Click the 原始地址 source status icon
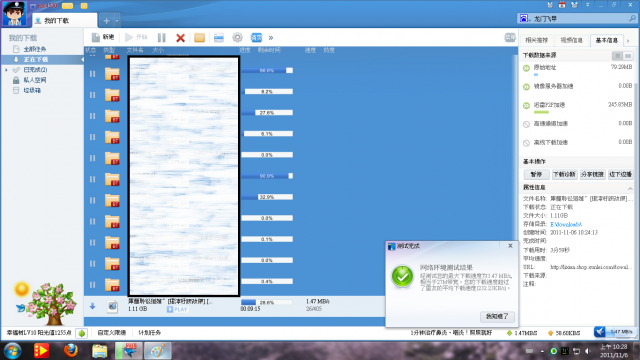This screenshot has height=360, width=640. 527,68
